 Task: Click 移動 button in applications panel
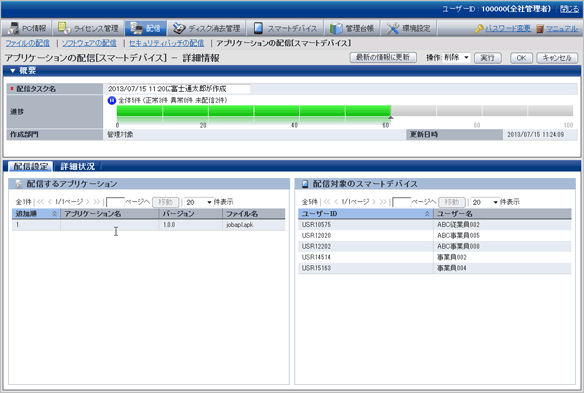click(166, 202)
